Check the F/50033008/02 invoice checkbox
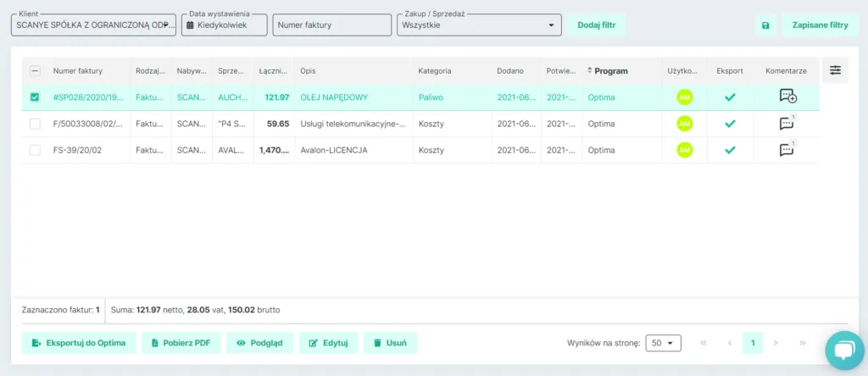868x376 pixels. coord(35,124)
